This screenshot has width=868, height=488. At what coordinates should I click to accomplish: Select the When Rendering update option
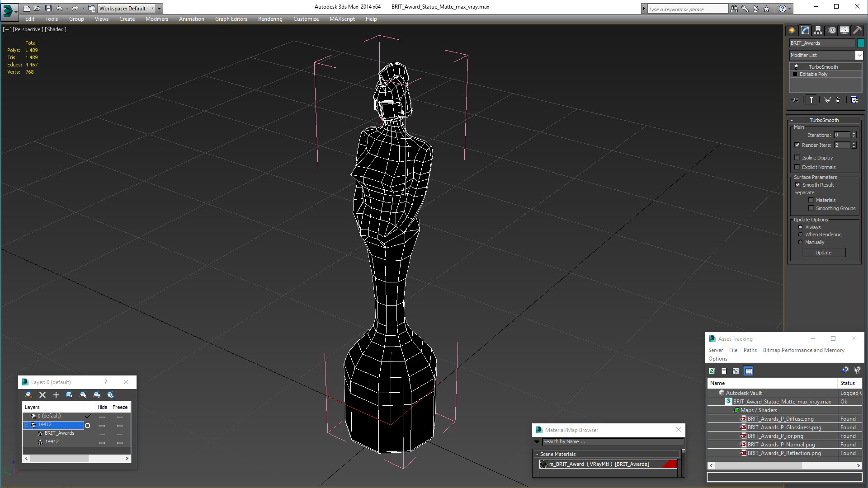(801, 235)
